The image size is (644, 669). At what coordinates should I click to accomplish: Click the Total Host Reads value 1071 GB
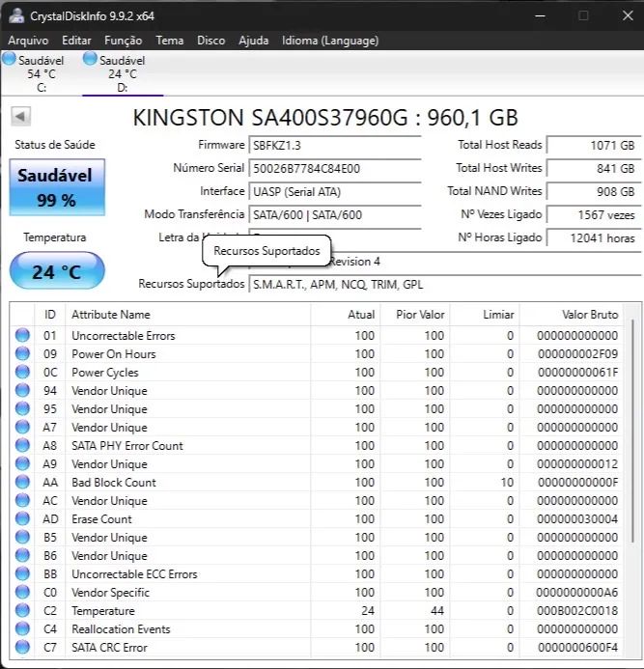coord(594,146)
